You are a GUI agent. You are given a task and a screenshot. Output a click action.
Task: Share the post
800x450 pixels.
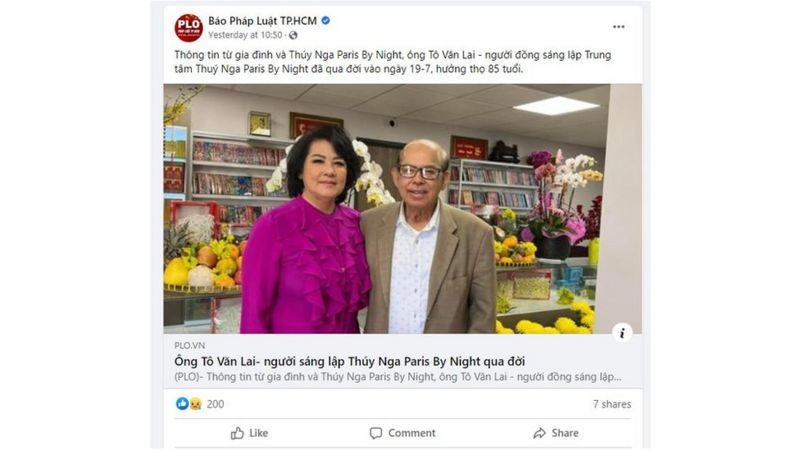coord(556,433)
